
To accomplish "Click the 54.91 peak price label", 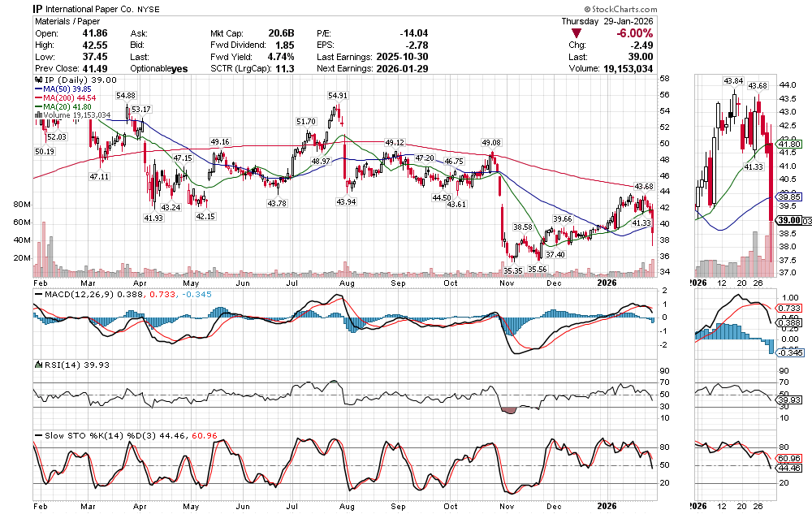I will 338,95.
